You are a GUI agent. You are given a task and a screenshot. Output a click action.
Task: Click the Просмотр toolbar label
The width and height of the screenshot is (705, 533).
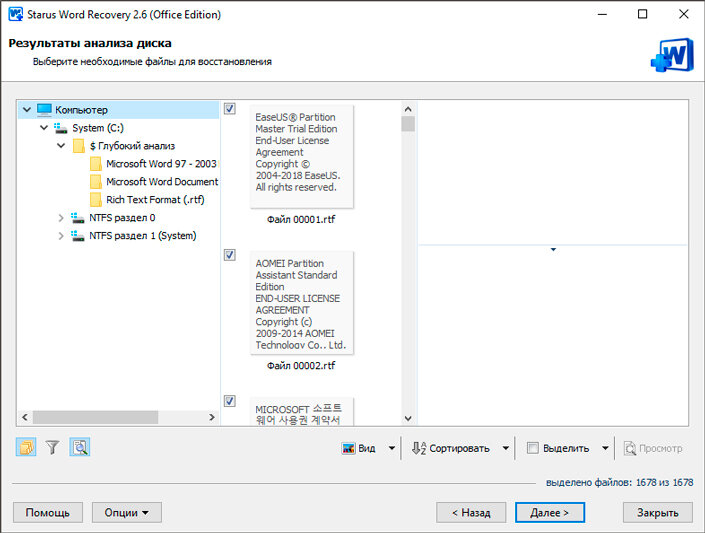(x=660, y=448)
